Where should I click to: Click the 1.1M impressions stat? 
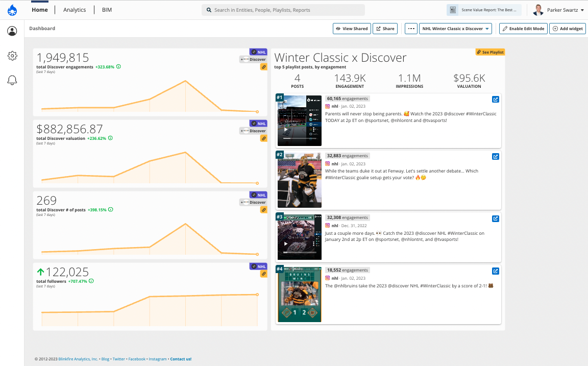click(x=409, y=78)
